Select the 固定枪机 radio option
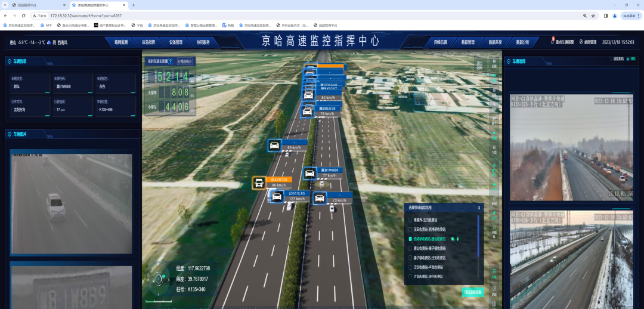This screenshot has width=644, height=309. (611, 59)
